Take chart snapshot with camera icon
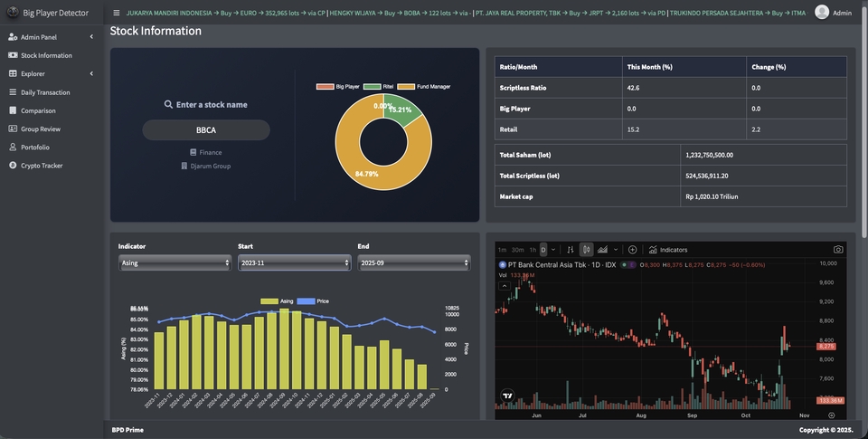868x439 pixels. (837, 250)
